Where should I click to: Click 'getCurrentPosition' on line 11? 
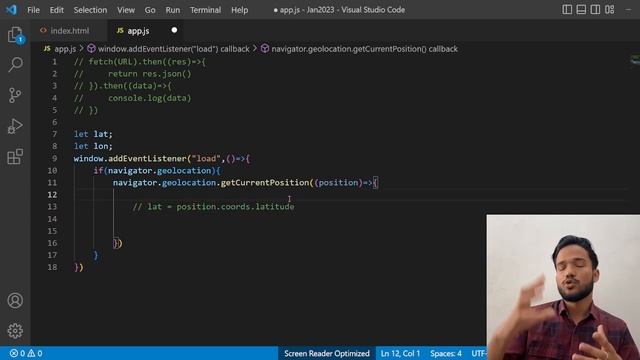coord(264,182)
